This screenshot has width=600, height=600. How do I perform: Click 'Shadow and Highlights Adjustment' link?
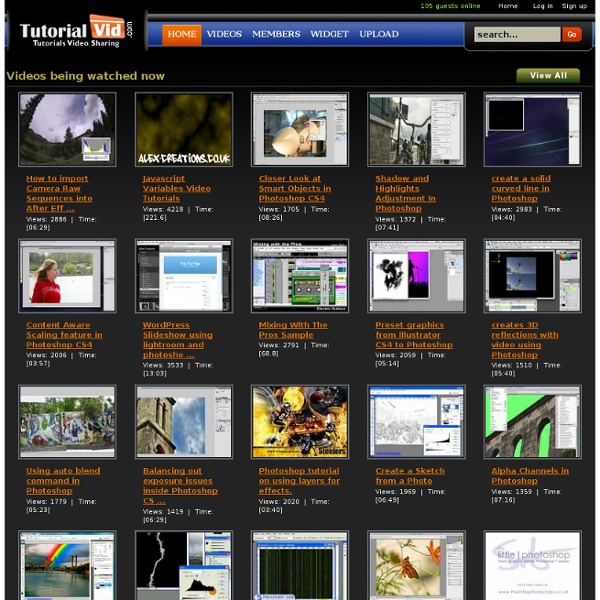405,193
